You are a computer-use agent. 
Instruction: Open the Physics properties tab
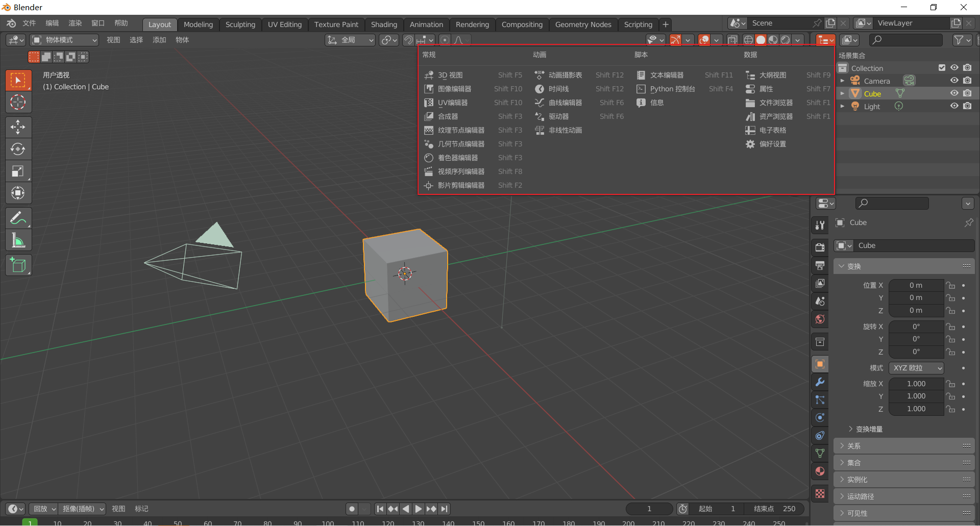tap(820, 417)
